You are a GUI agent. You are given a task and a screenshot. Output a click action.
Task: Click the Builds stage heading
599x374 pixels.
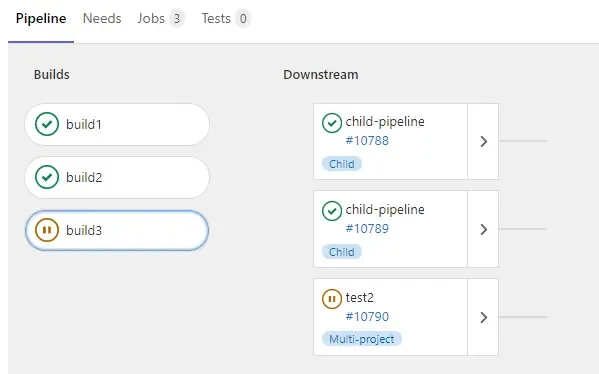[x=52, y=74]
